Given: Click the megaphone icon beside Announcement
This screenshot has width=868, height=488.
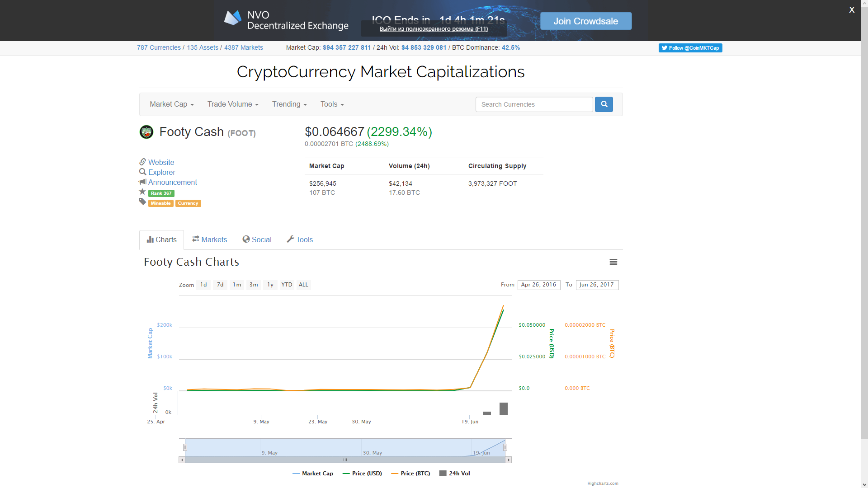Looking at the screenshot, I should coord(142,182).
